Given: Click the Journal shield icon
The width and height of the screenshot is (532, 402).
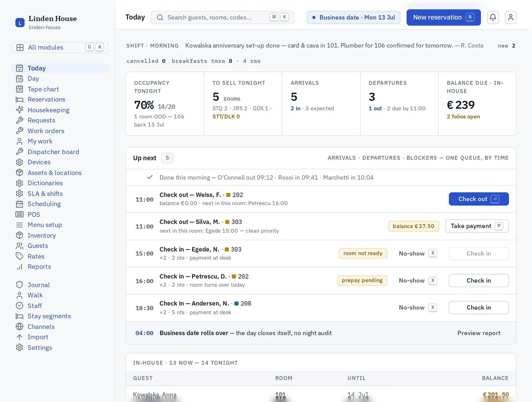Looking at the screenshot, I should point(20,285).
